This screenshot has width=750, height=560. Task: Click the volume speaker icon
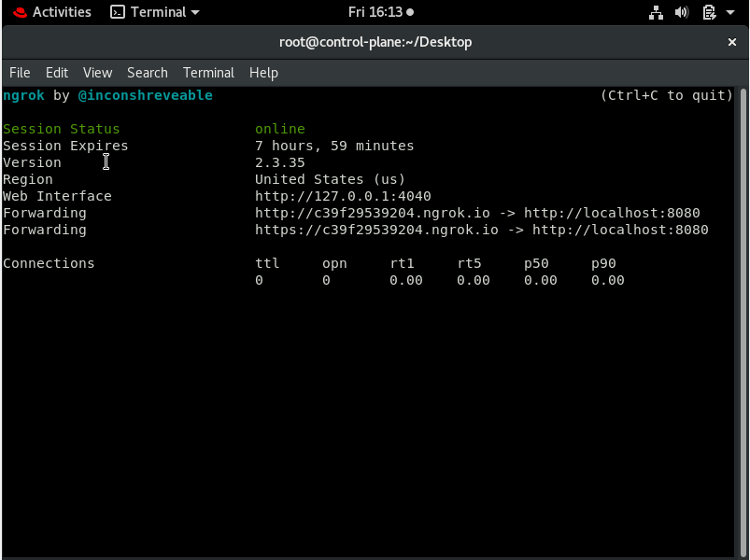tap(682, 12)
